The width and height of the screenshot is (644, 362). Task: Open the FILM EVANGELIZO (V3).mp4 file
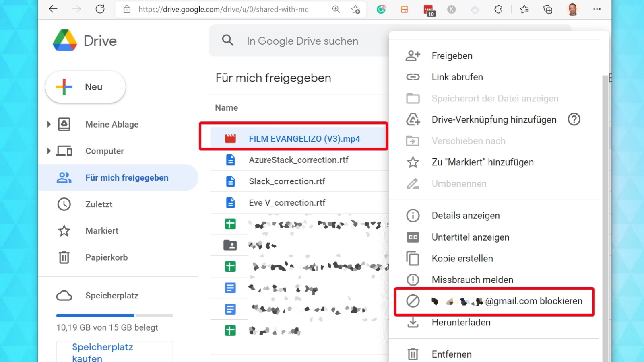pos(304,139)
